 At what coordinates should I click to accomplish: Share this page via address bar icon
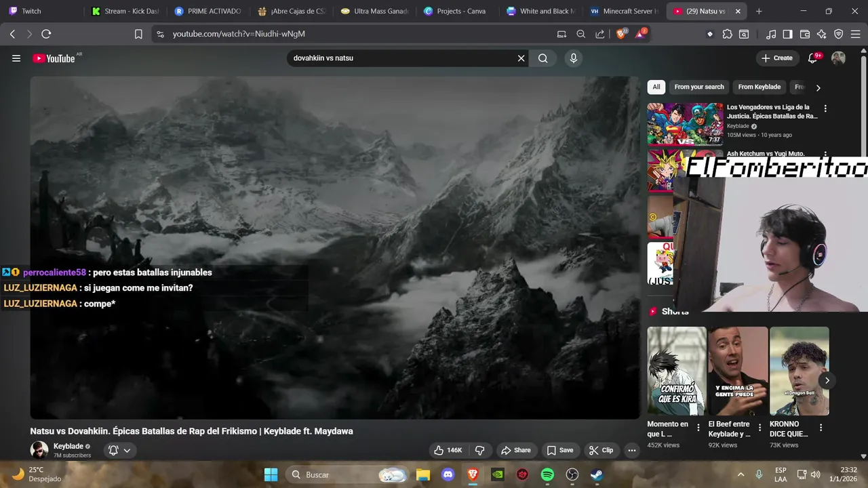tap(599, 34)
